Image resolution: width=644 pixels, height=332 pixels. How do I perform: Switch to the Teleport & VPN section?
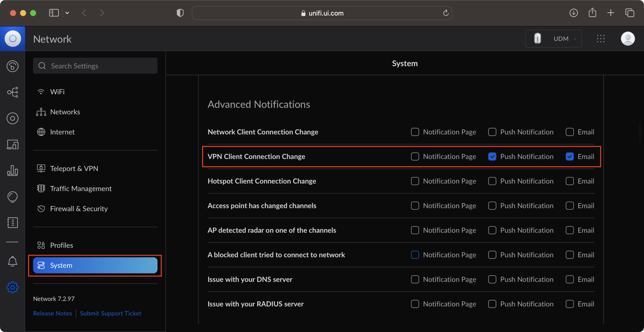pyautogui.click(x=74, y=168)
